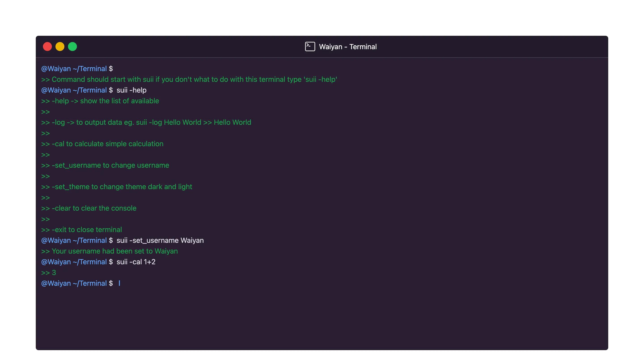Click '-help -> show the list of available' line
Screen dimensions: 644x364
[100, 101]
